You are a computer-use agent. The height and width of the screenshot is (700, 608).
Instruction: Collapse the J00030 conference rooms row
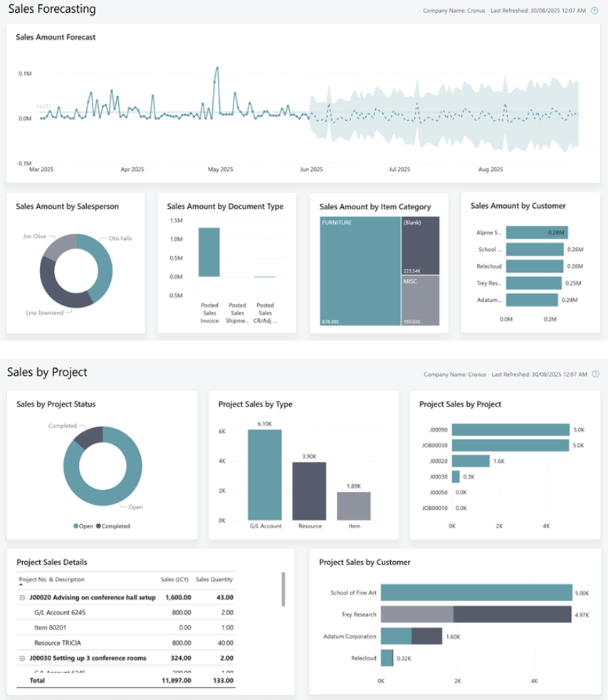[23, 658]
